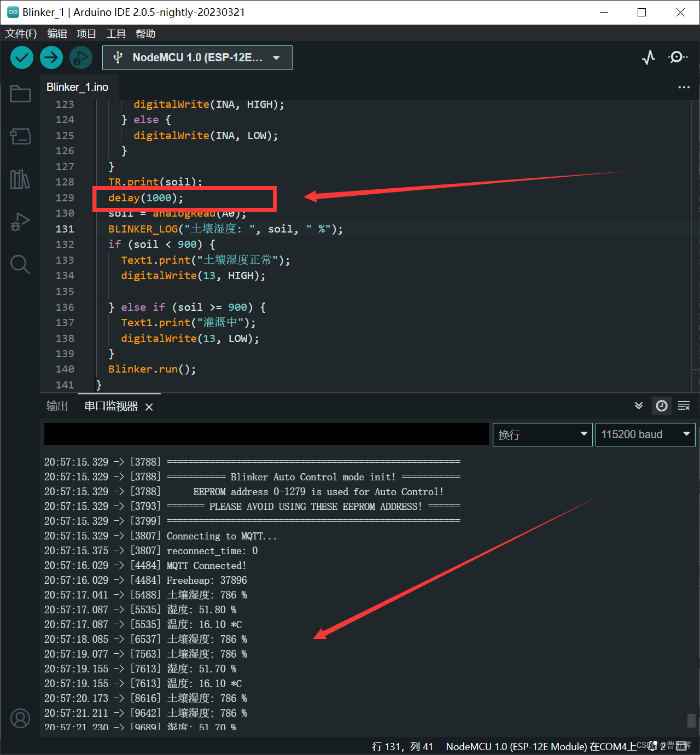This screenshot has width=700, height=755.
Task: Select the 串口监视器 tab
Action: (x=111, y=406)
